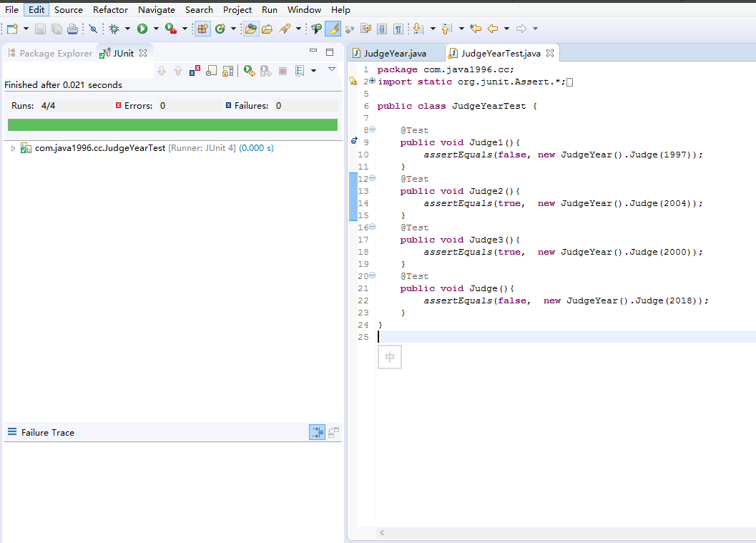Click the green JUnit progress bar
Screen dimensions: 756x543
[172, 125]
